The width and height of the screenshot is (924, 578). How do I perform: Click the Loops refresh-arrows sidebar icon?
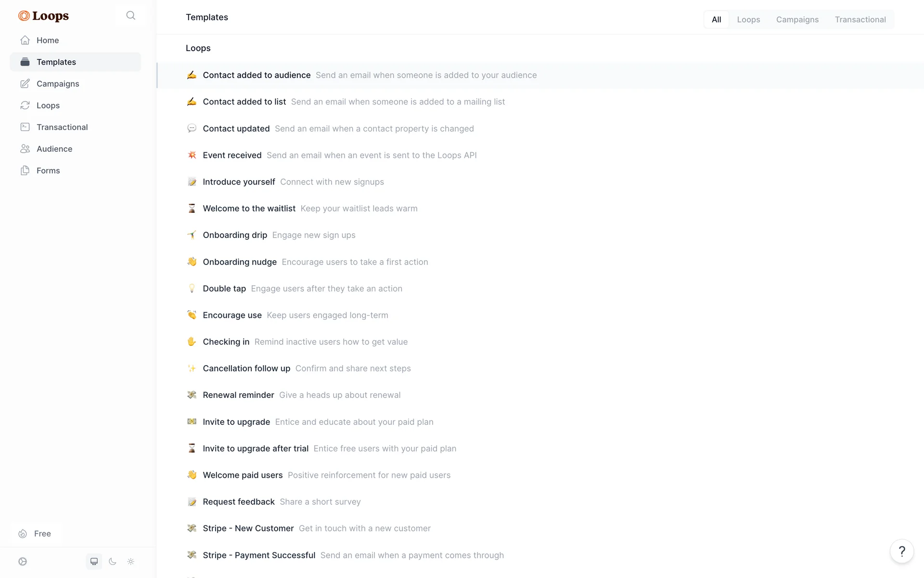[x=25, y=105]
